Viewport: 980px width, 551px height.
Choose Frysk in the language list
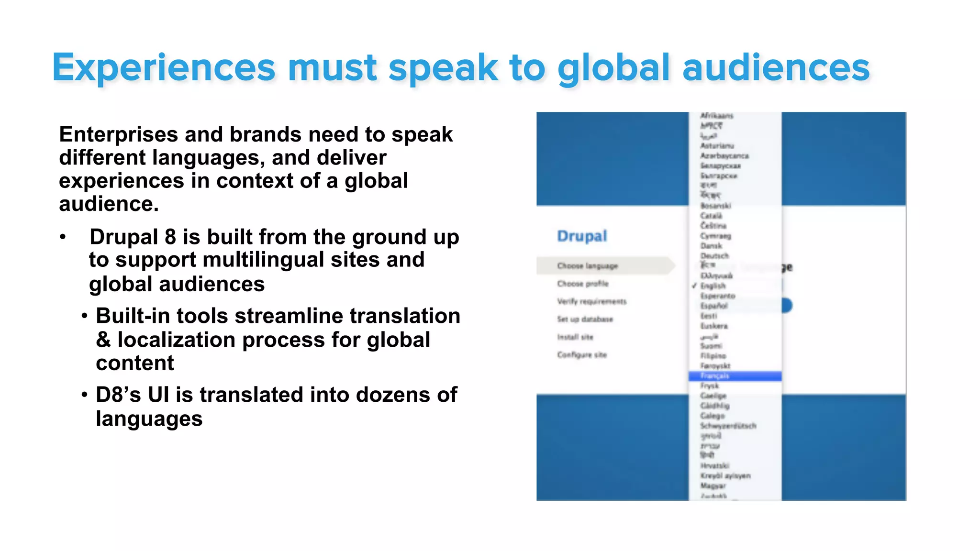point(710,386)
